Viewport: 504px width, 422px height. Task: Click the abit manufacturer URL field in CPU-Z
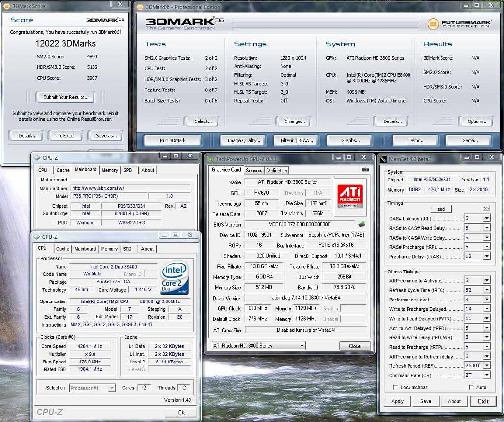click(130, 188)
